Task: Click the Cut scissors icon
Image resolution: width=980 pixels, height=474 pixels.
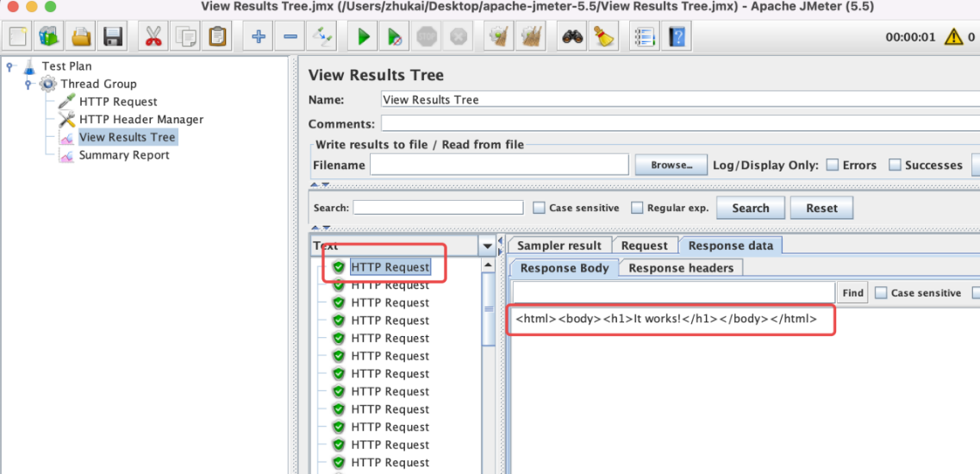Action: coord(153,37)
